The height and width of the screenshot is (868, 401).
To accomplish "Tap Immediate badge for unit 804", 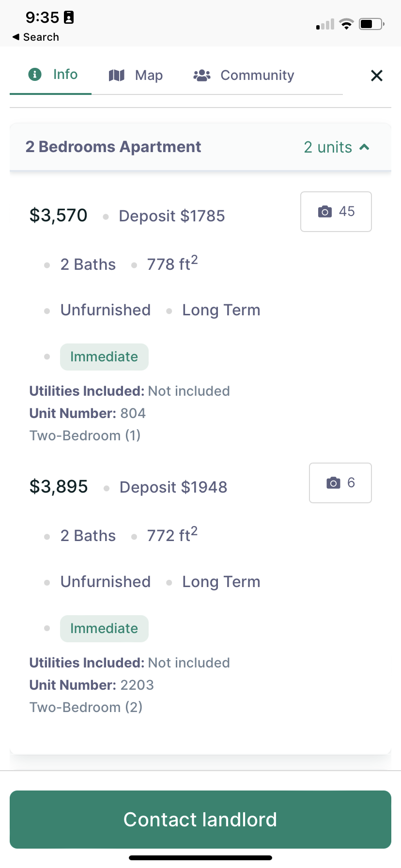I will [104, 357].
